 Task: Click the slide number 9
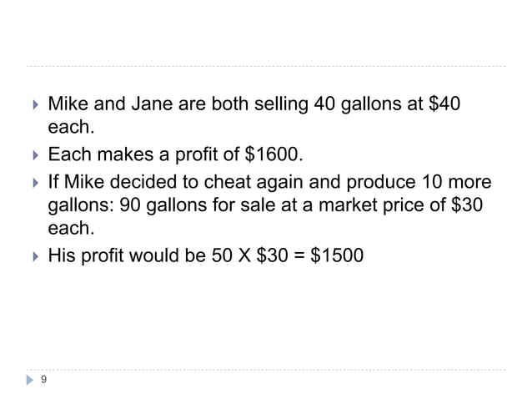point(43,379)
